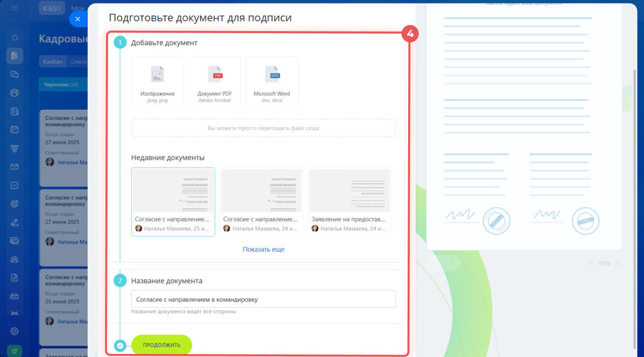Viewport: 644px width, 357px height.
Task: Open the CRM funnel sidebar icon
Action: (14, 148)
